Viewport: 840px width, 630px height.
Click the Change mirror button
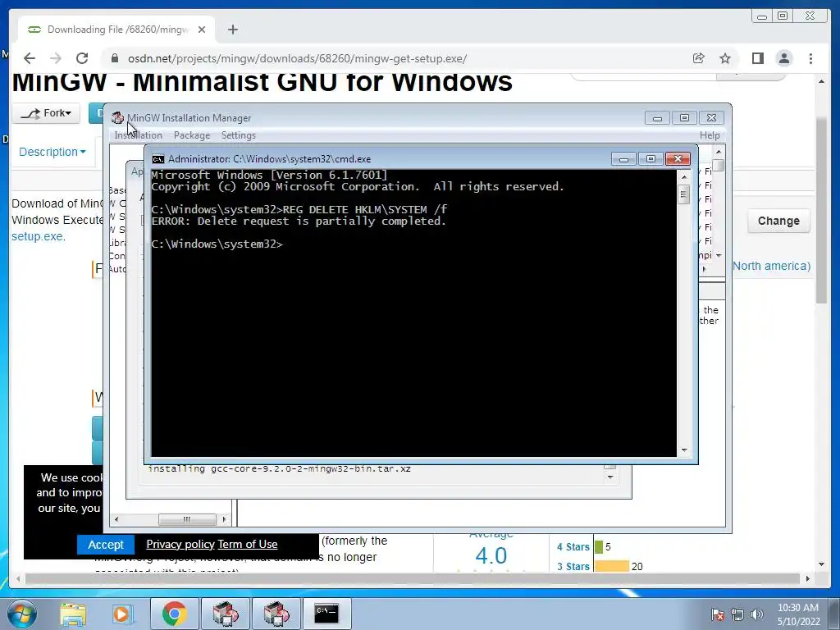tap(778, 221)
